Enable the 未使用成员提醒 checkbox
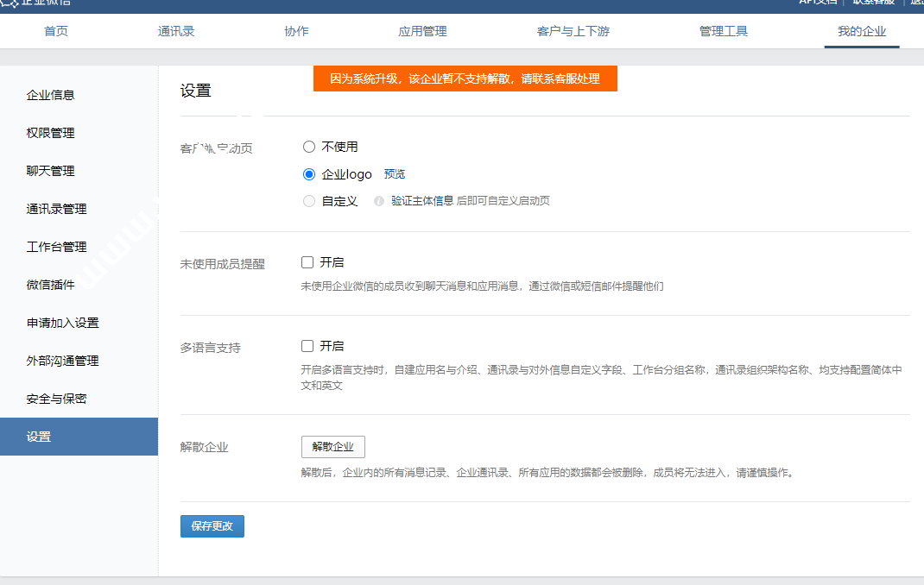This screenshot has height=585, width=924. [307, 262]
